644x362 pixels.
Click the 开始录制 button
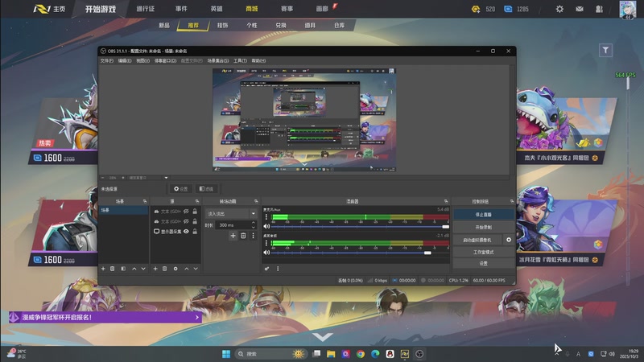click(x=482, y=227)
